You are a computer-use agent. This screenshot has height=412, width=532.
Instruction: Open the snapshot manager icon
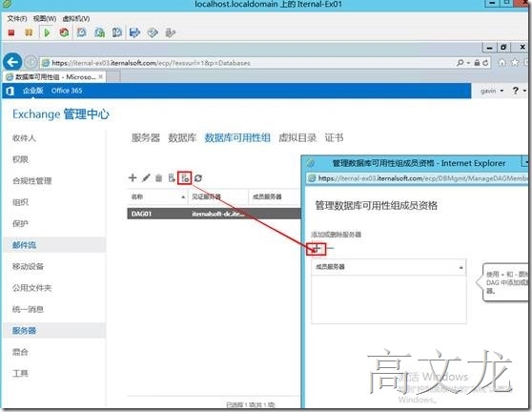point(117,32)
